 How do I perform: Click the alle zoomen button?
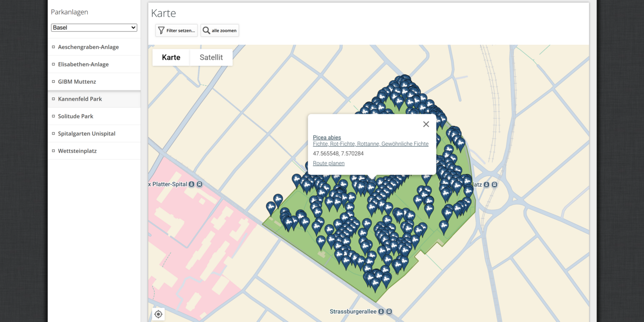click(220, 31)
